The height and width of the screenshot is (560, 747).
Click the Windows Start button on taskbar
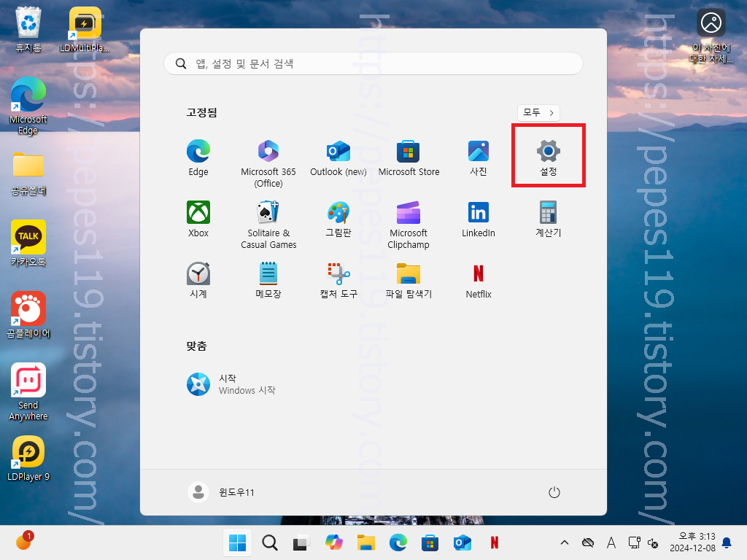point(237,542)
